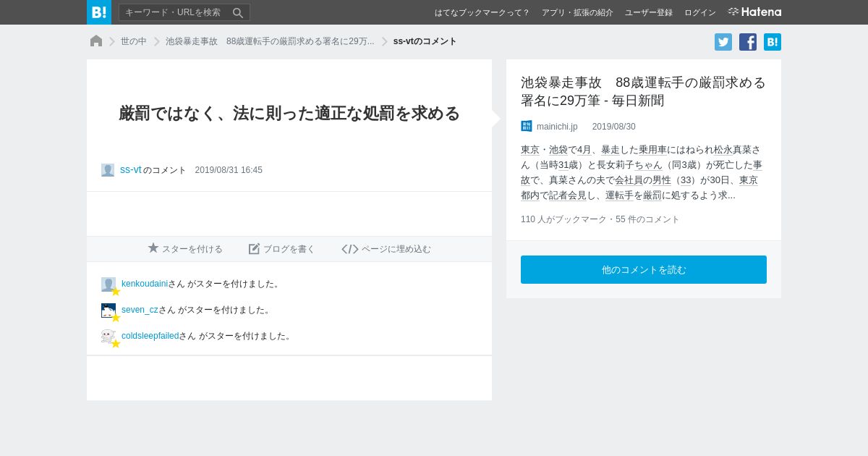Open 世の中 breadcrumb category
Viewport: 868px width, 456px height.
[134, 41]
